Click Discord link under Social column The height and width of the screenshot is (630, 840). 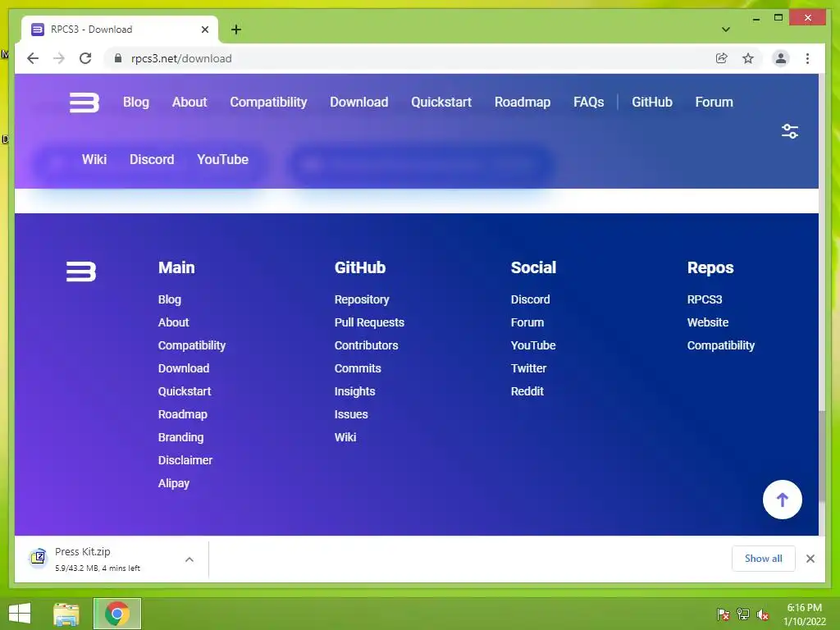pos(531,299)
